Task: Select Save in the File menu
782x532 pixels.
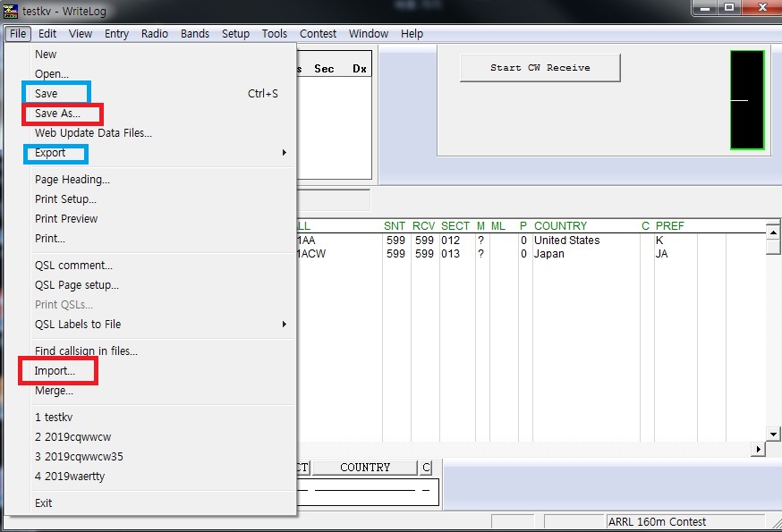Action: [x=149, y=93]
